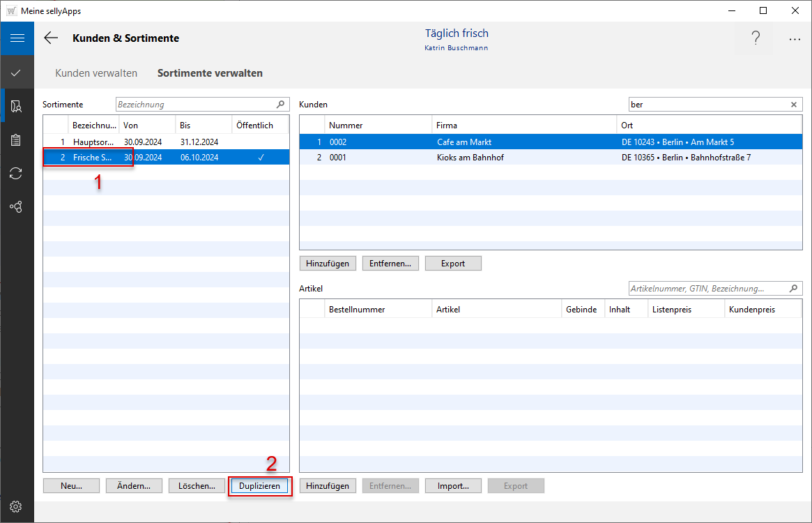Open the hamburger navigation menu
Viewport: 812px width, 523px height.
tap(17, 38)
